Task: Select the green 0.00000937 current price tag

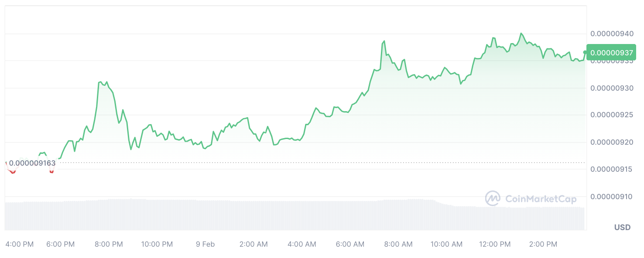Action: 611,53
